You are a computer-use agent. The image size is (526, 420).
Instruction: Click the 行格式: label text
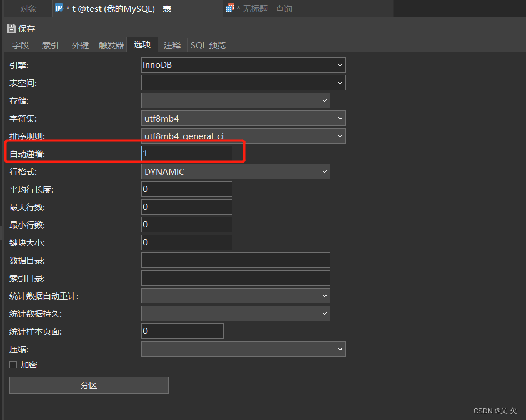click(x=23, y=171)
